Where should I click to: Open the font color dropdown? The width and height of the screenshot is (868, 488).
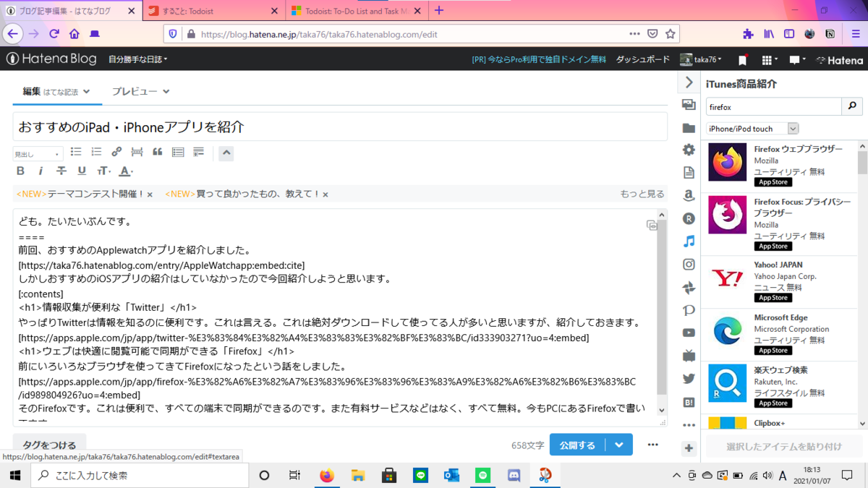126,171
